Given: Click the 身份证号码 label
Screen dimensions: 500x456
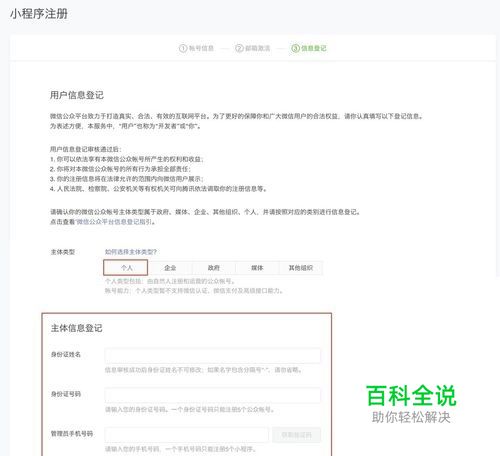Looking at the screenshot, I should tap(66, 394).
